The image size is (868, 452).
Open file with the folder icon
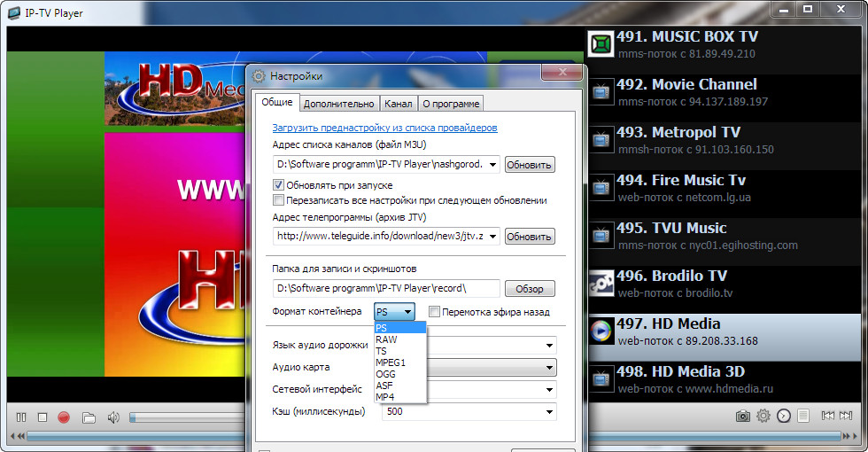[89, 417]
